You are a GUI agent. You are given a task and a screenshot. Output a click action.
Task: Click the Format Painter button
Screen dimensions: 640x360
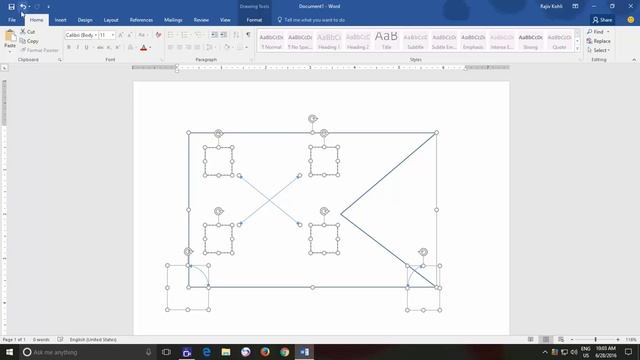coord(39,50)
